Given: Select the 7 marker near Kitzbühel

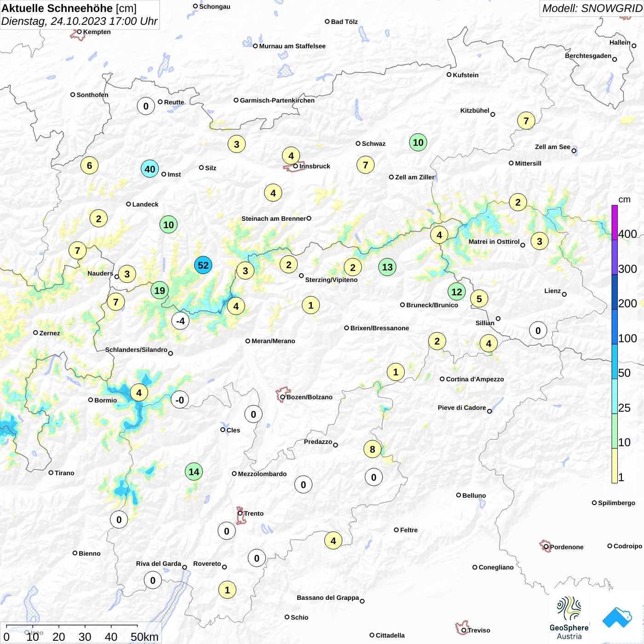Looking at the screenshot, I should tap(526, 121).
